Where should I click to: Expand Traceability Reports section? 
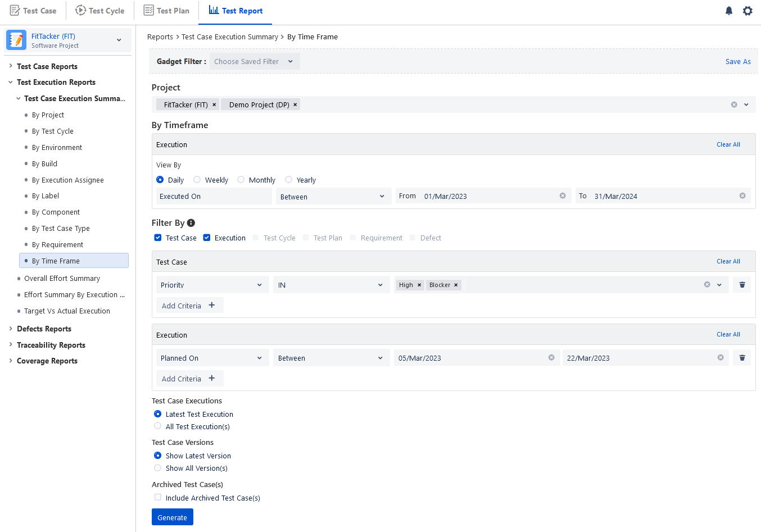point(11,344)
